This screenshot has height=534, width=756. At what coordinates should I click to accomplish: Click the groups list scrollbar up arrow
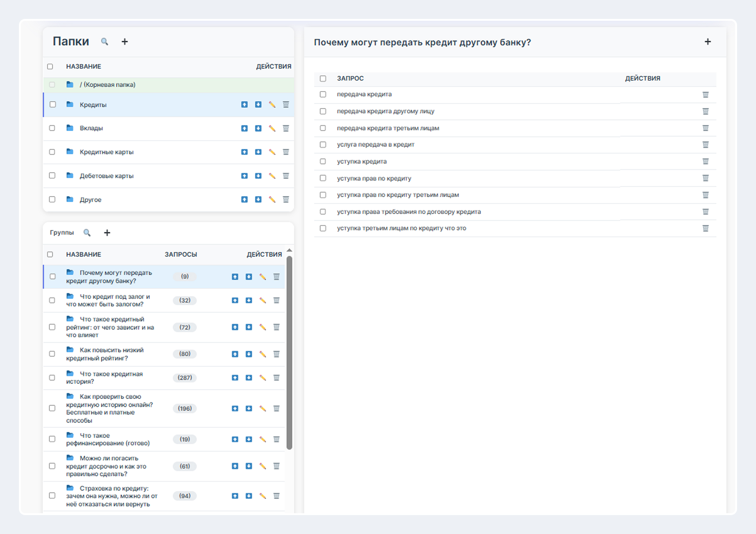click(289, 250)
